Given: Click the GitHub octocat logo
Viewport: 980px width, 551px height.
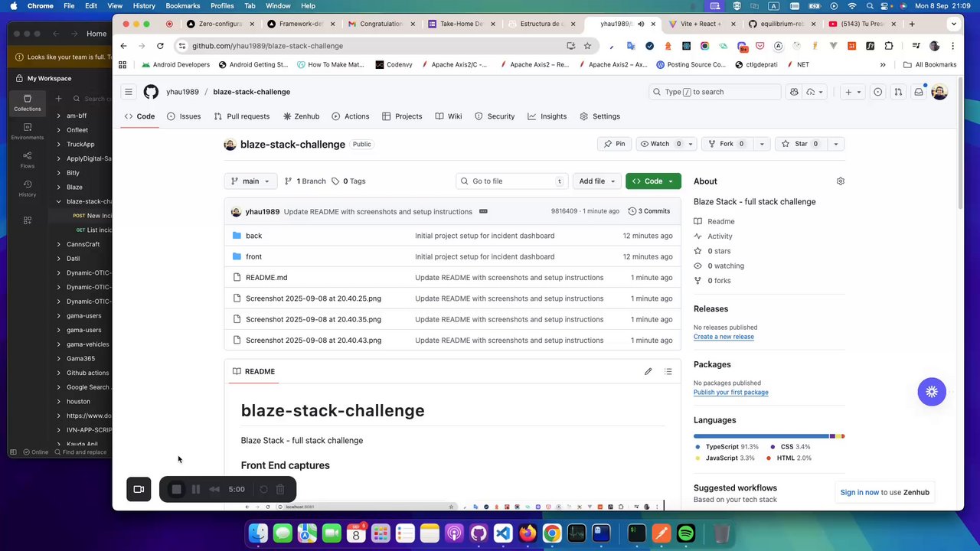Looking at the screenshot, I should point(151,92).
